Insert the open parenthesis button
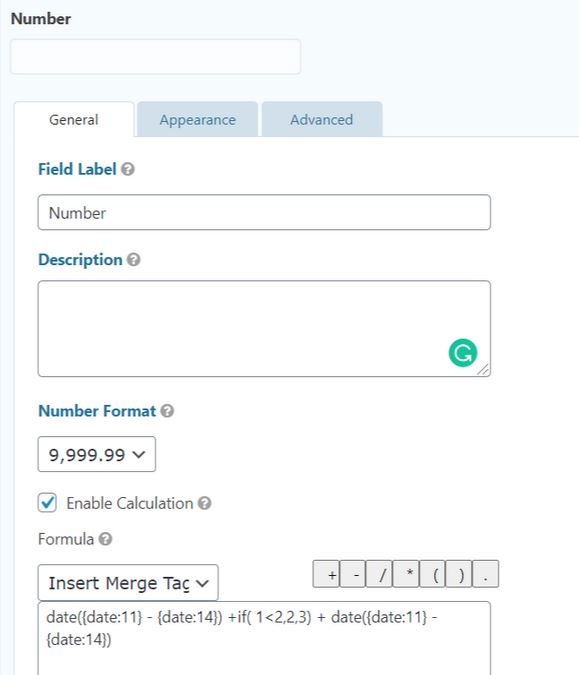Screen dimensions: 579x675 tap(433, 574)
